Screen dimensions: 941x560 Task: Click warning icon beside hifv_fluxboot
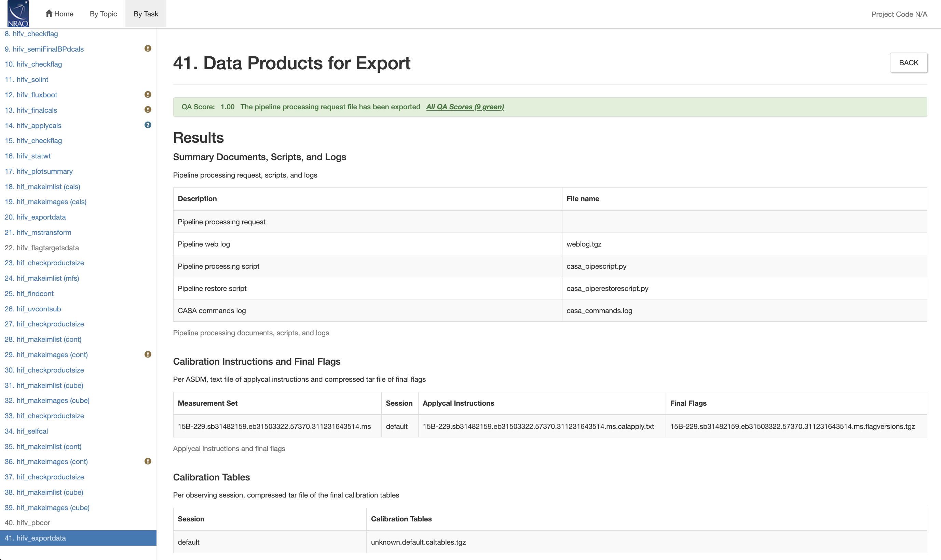[148, 94]
